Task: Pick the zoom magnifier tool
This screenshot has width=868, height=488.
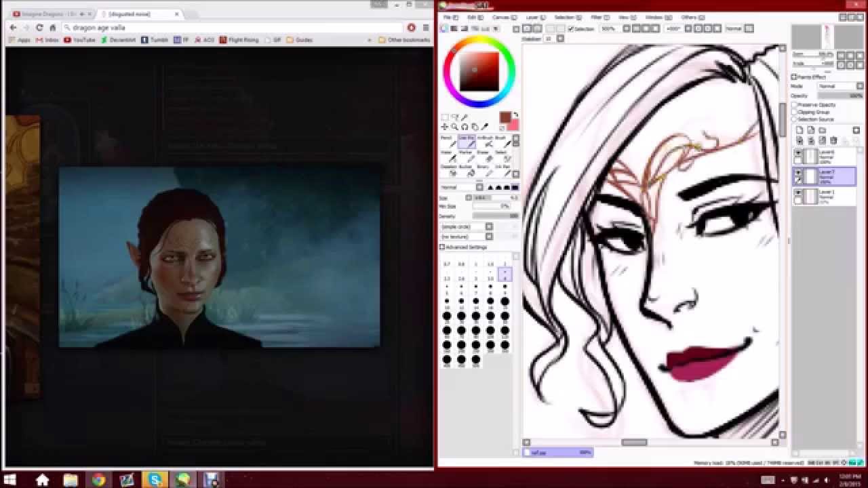Action: 455,127
